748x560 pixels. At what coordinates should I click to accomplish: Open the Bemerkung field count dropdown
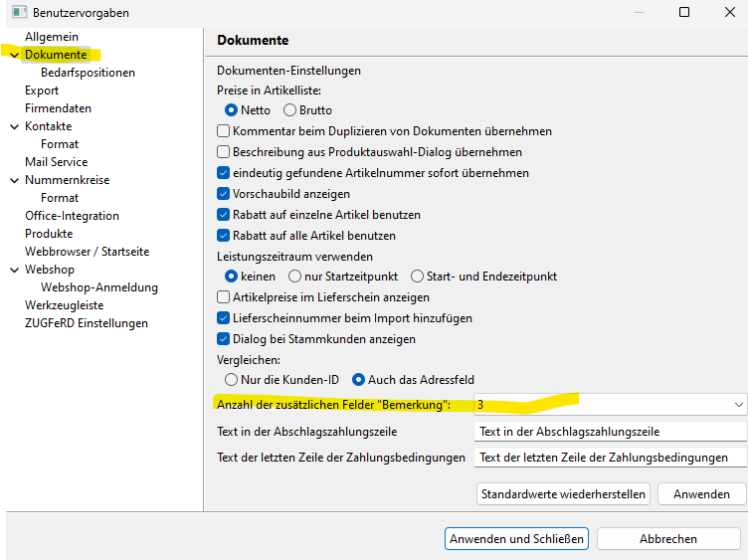coord(737,405)
